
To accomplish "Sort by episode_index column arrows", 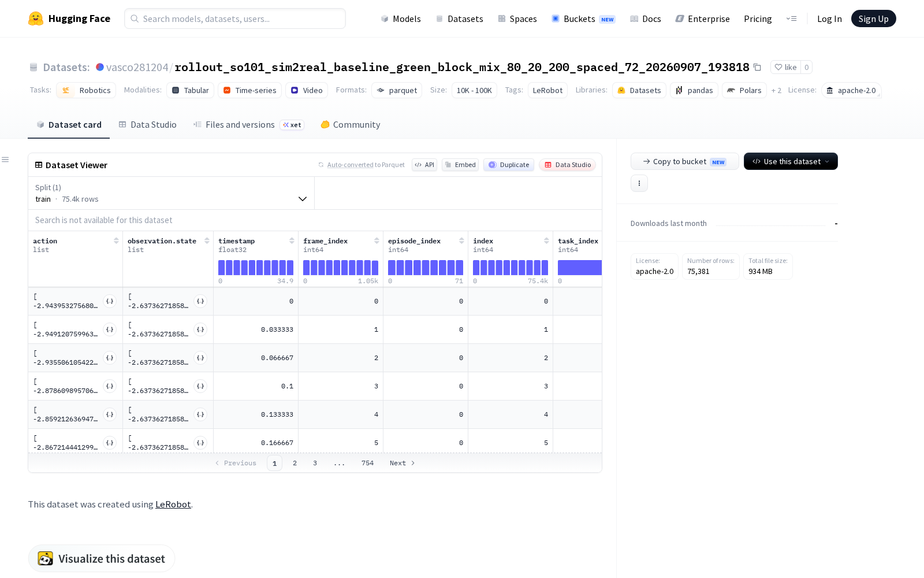I will pyautogui.click(x=461, y=241).
